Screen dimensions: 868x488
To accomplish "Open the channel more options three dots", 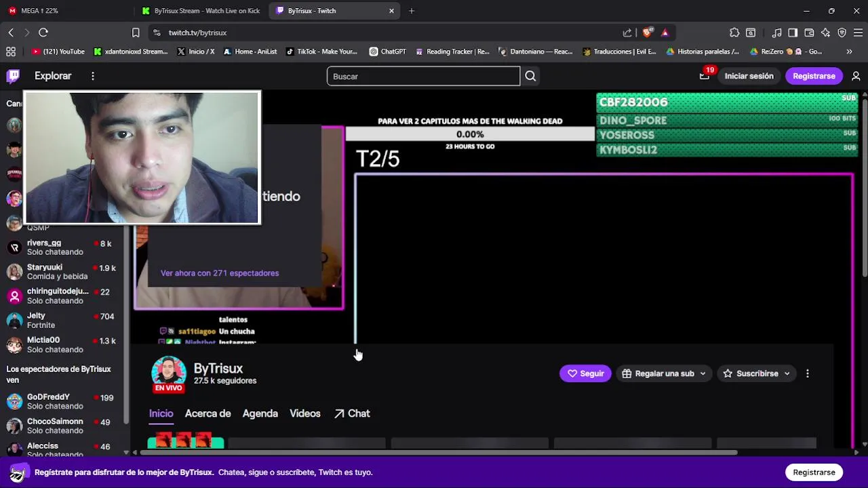I will (807, 373).
